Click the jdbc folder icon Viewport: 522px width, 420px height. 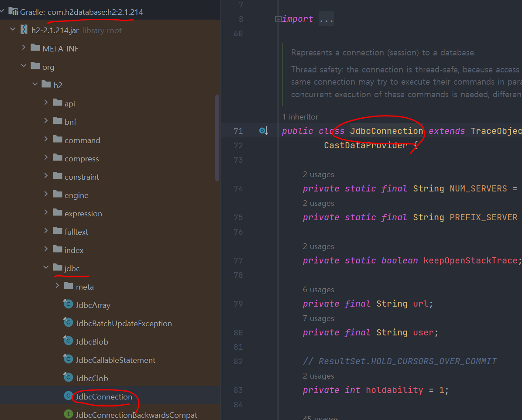[x=58, y=267]
